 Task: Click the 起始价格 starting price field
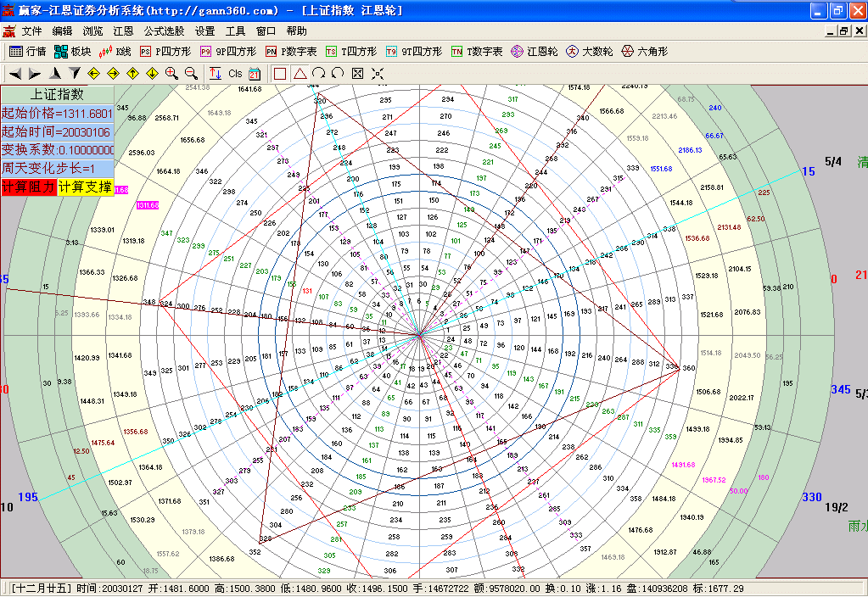pos(57,113)
